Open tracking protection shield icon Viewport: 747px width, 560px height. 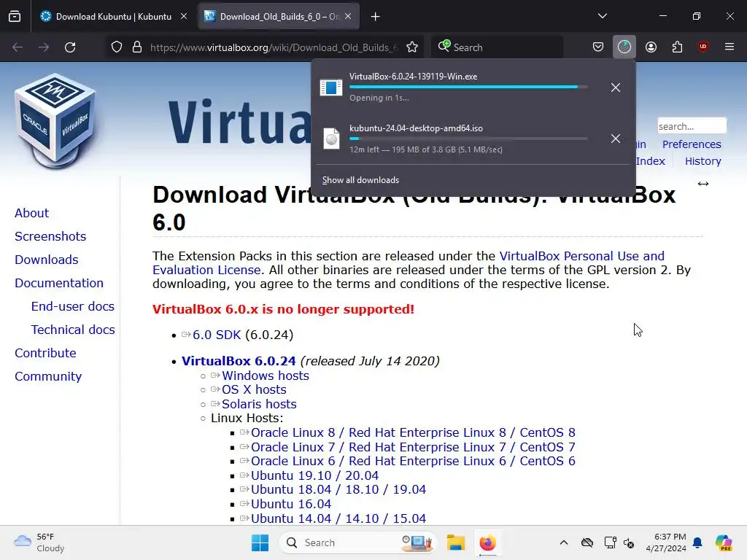tap(117, 47)
